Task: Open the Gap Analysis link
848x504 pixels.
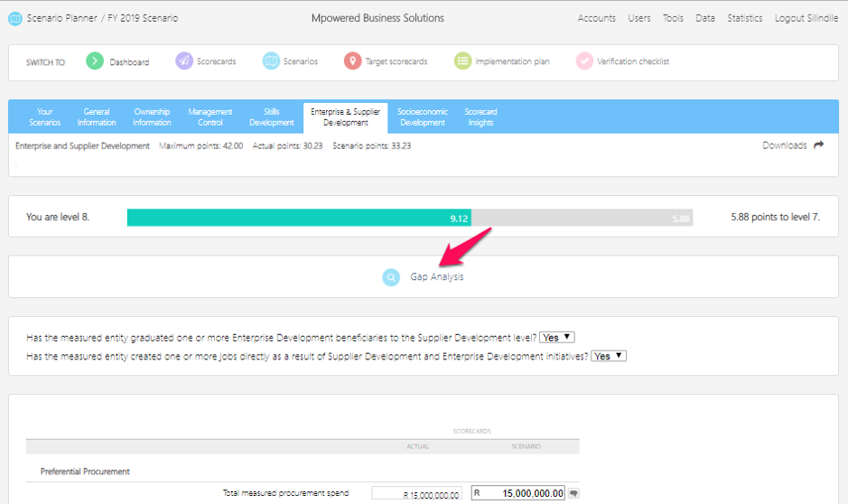Action: 436,276
